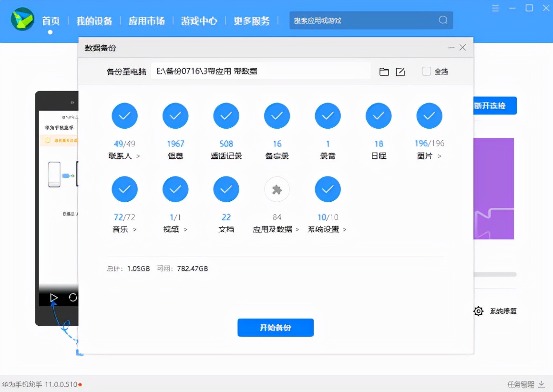553x392 pixels.
Task: Click the 开始备份 start backup button
Action: [x=275, y=328]
